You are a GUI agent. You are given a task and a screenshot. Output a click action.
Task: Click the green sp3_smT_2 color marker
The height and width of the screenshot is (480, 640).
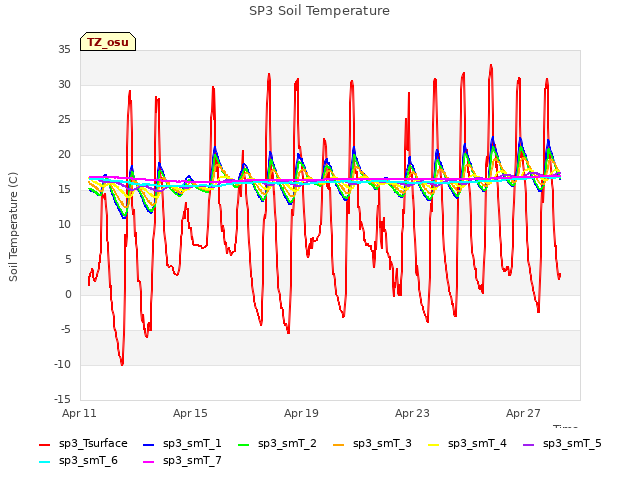[244, 444]
